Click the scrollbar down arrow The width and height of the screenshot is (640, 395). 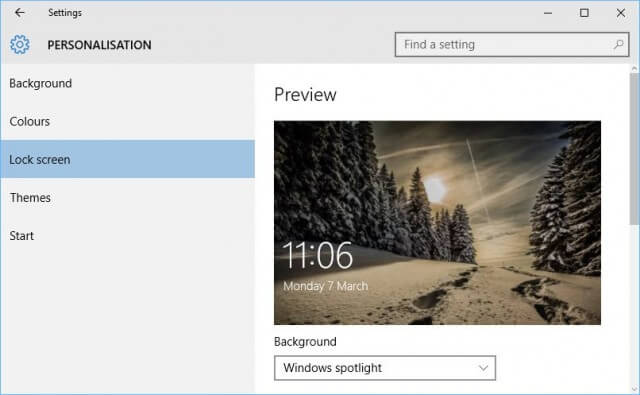click(x=634, y=389)
